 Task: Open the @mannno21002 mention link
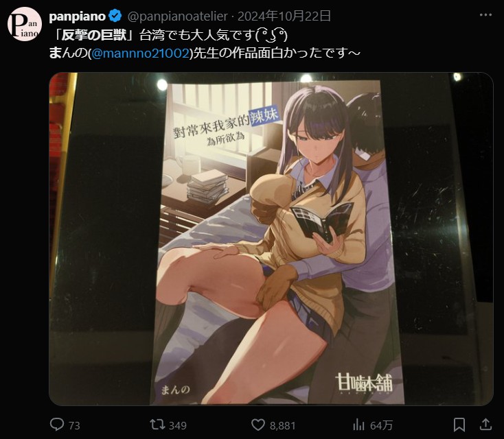[x=140, y=53]
